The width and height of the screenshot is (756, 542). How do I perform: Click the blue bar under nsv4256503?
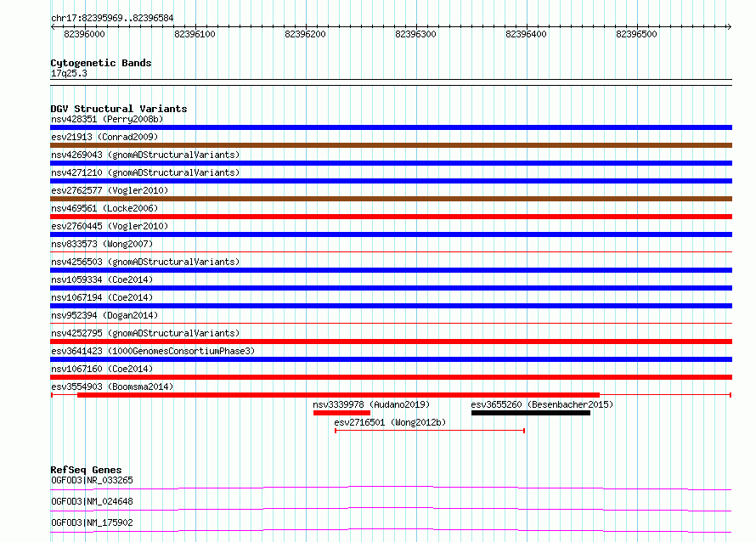pos(391,270)
